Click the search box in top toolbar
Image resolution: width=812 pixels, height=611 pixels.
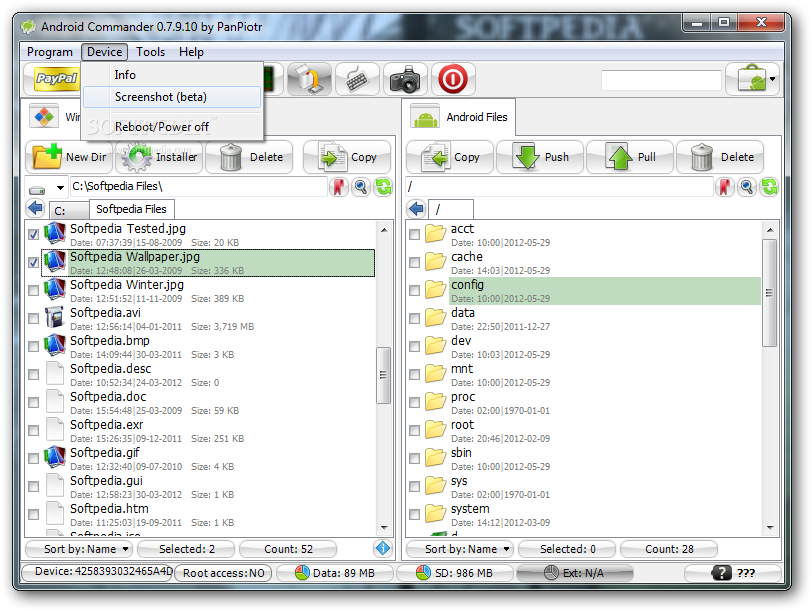click(x=661, y=80)
